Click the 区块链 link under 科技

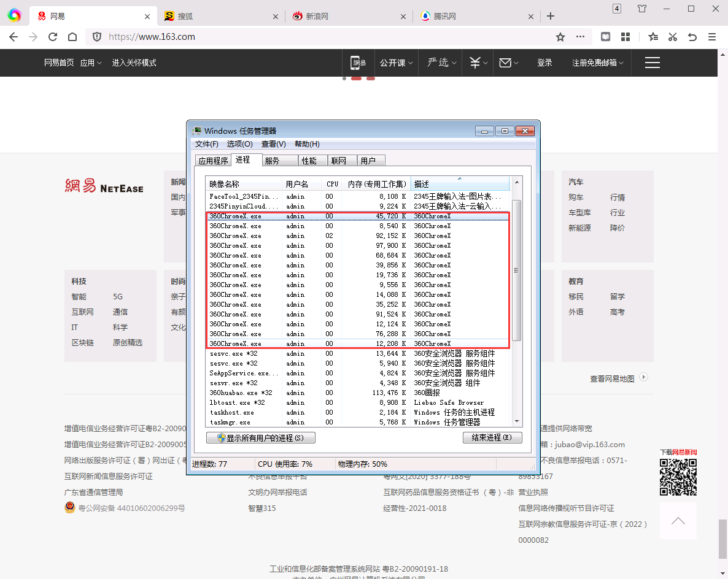click(x=83, y=342)
